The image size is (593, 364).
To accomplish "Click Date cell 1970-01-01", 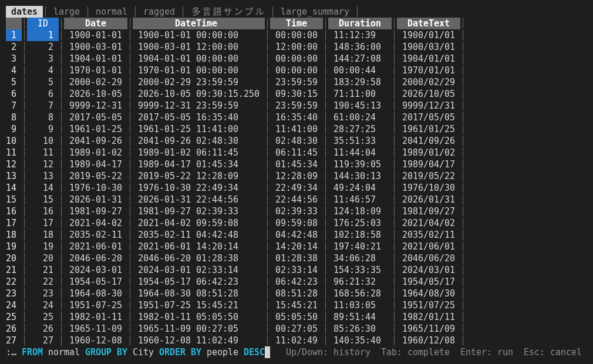I will [x=96, y=70].
